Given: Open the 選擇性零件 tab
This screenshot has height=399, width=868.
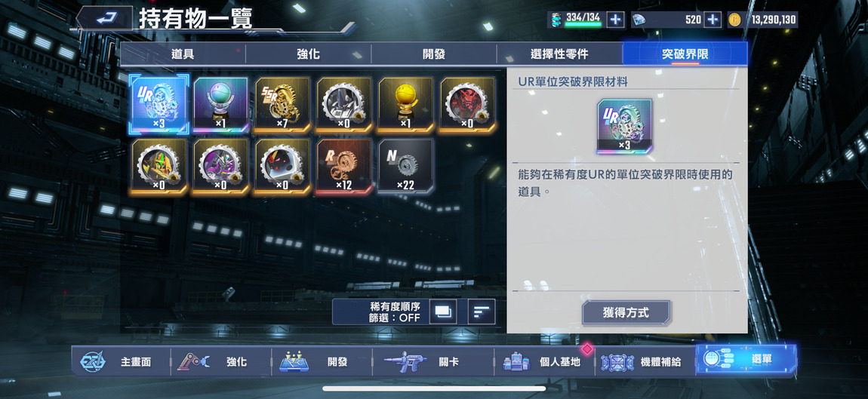Looking at the screenshot, I should pos(559,54).
